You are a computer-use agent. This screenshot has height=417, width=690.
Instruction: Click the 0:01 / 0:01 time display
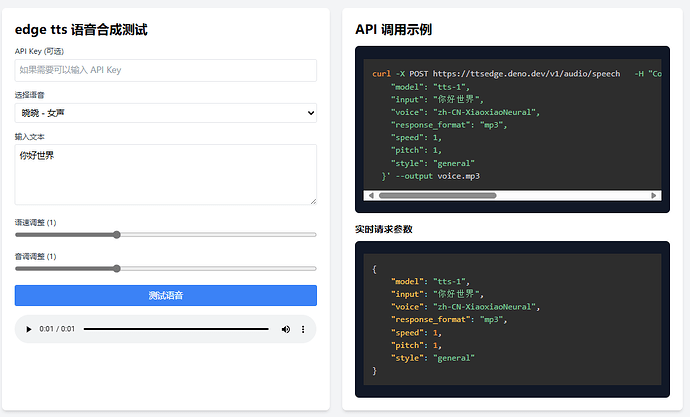57,329
